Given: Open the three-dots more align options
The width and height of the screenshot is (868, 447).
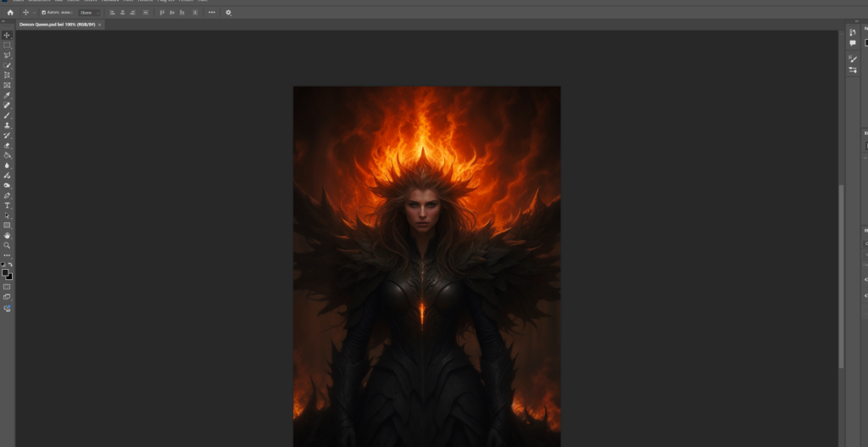Looking at the screenshot, I should click(x=212, y=13).
